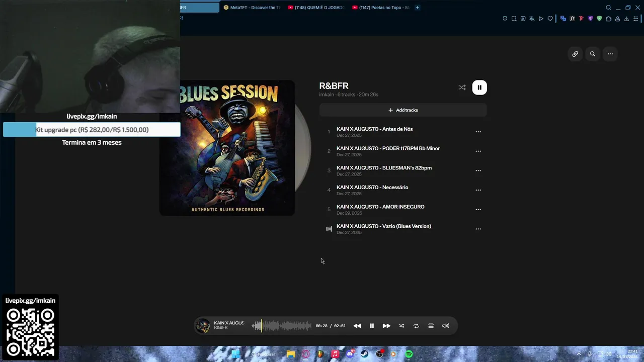
Task: Open Spotify from the taskbar
Action: tap(409, 354)
